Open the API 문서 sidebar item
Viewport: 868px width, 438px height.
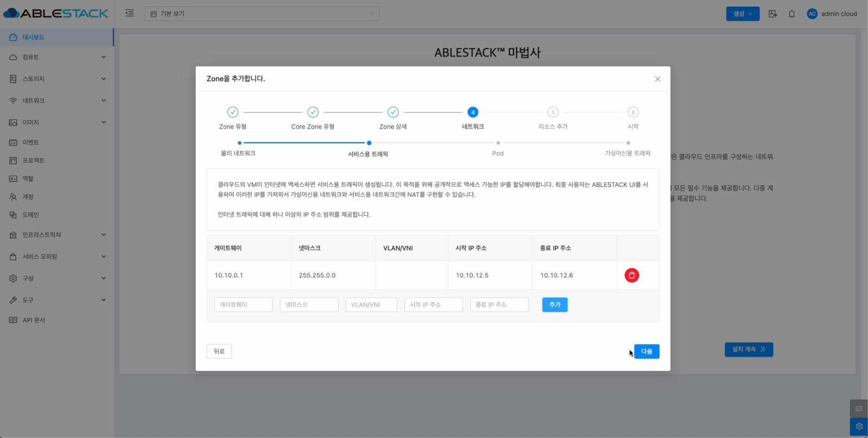pos(33,320)
